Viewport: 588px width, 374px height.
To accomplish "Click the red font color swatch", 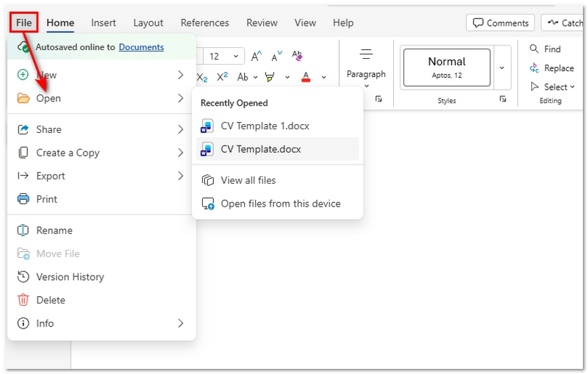I will point(306,76).
